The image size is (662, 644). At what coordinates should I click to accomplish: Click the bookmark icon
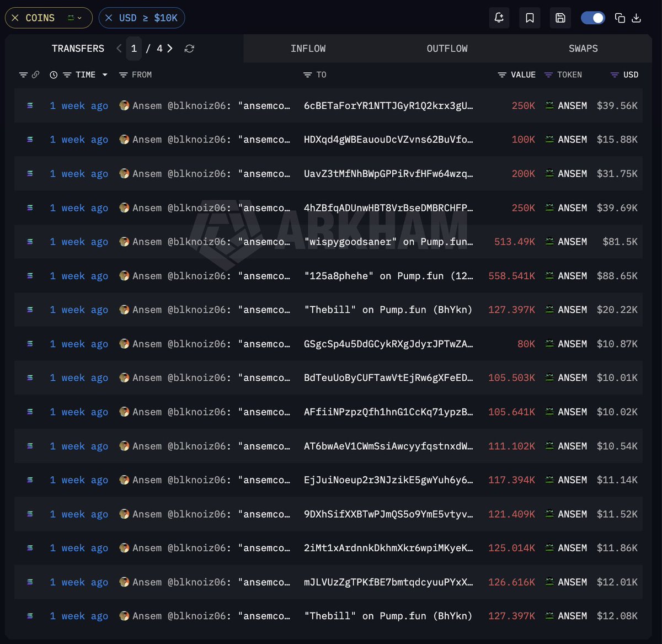[530, 18]
